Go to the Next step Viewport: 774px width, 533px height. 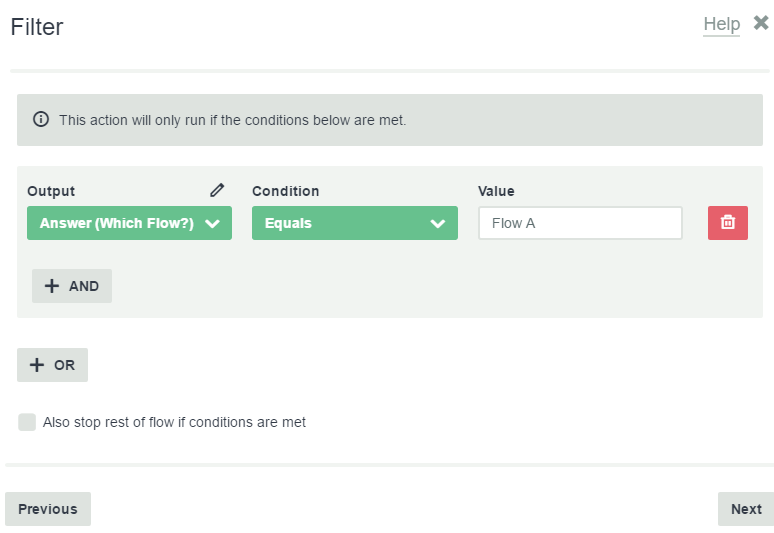click(x=746, y=509)
